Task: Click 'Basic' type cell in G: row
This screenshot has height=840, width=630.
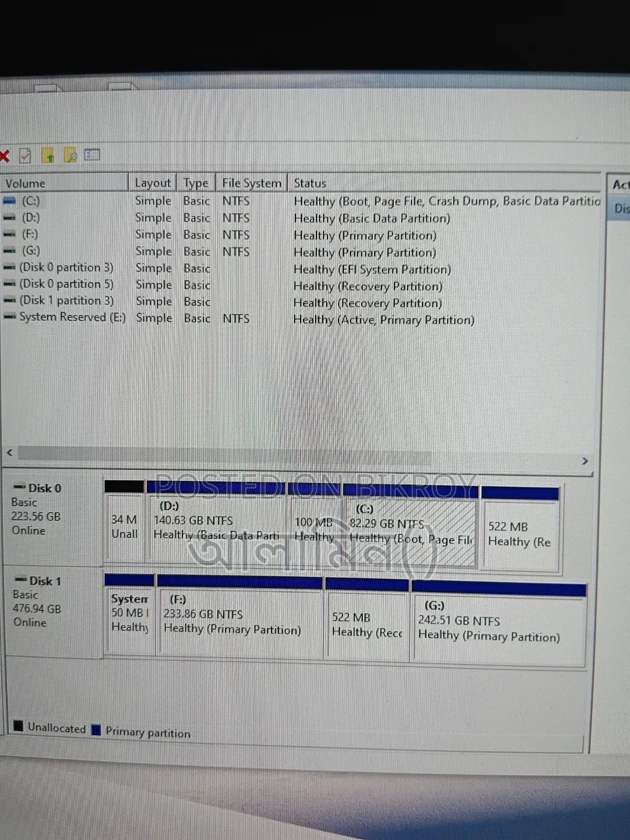Action: tap(197, 252)
